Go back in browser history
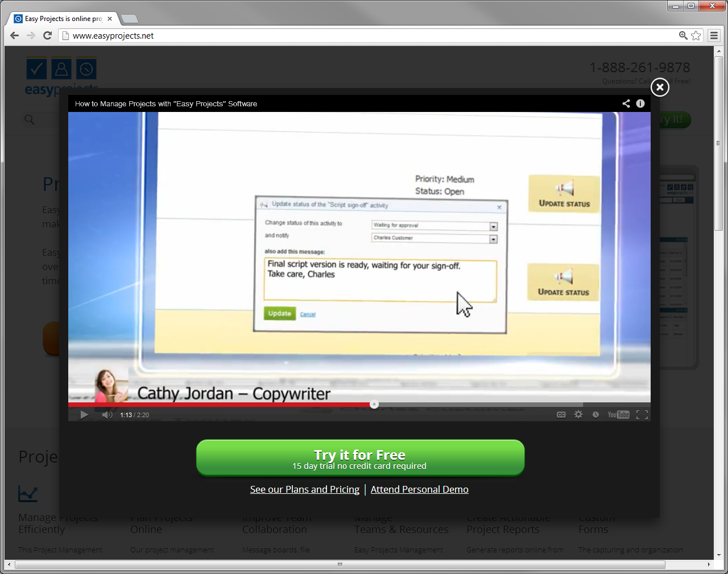The height and width of the screenshot is (574, 728). (x=15, y=35)
